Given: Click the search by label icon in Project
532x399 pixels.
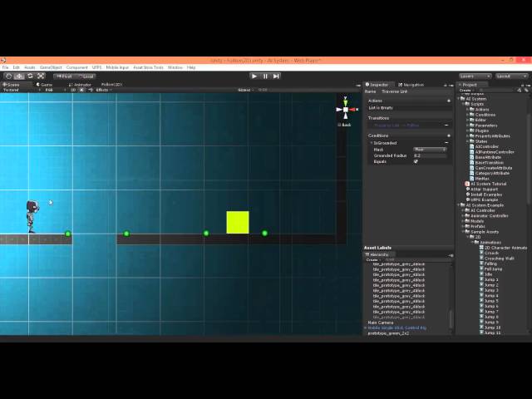Looking at the screenshot, I should (x=526, y=91).
